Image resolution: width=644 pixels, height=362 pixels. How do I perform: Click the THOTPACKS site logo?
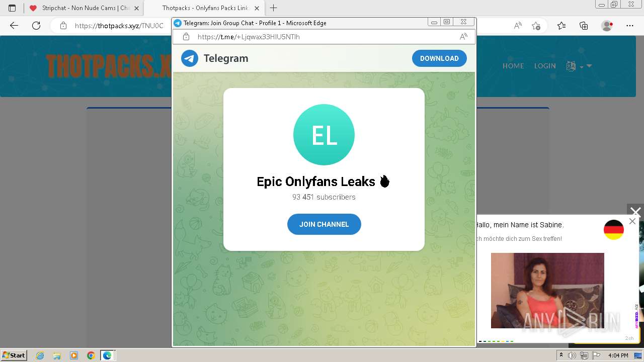(x=108, y=66)
